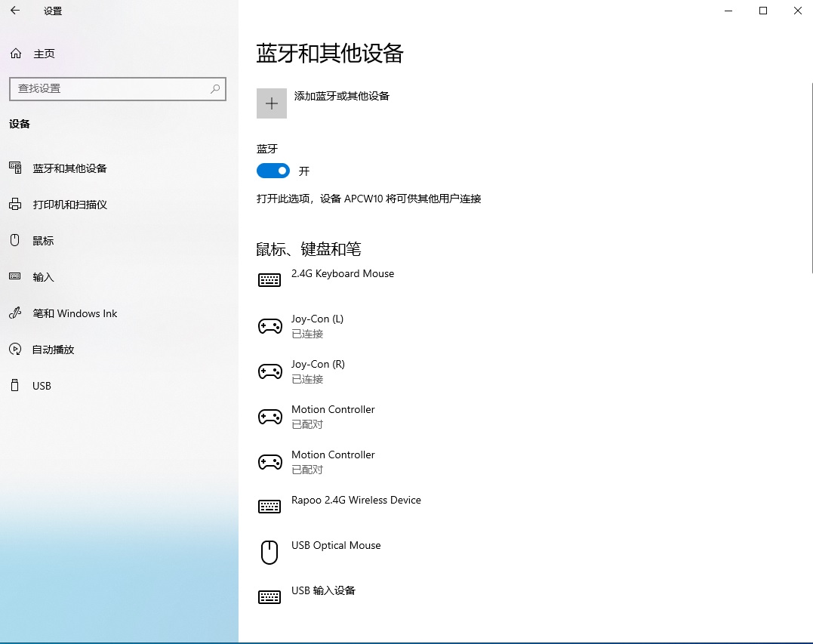Click the pen icon for Windows Ink
Viewport: 813px width, 644px height.
tap(15, 313)
